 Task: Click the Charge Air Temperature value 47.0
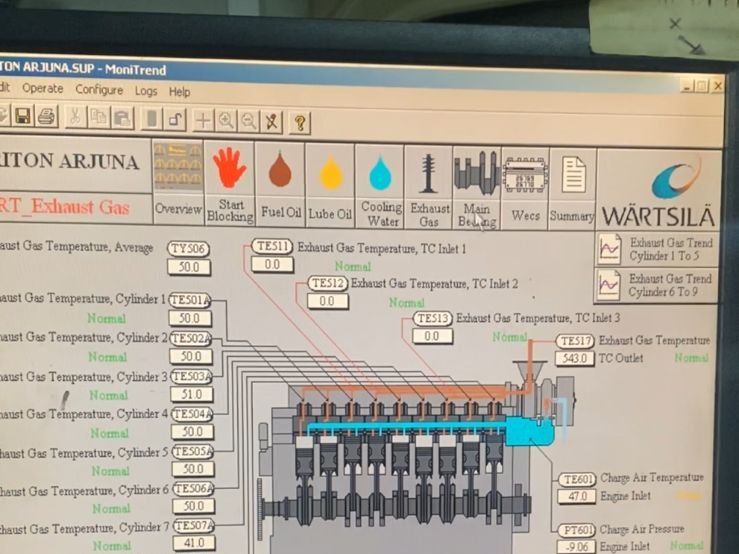(577, 496)
